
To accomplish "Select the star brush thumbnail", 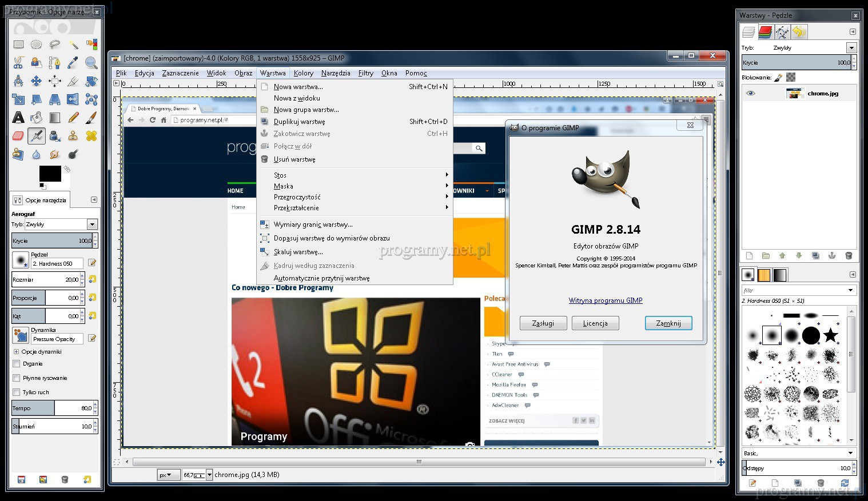I will [x=830, y=335].
